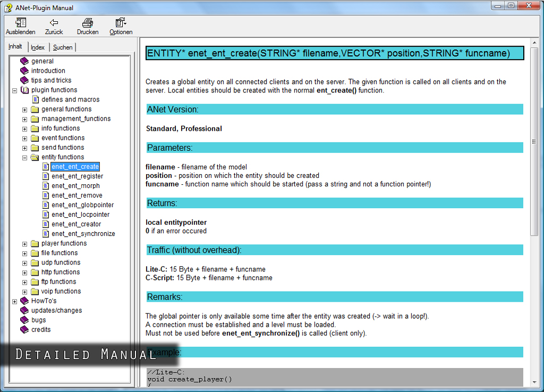Switch to the Inhalt tab
This screenshot has height=392, width=544.
click(x=15, y=47)
